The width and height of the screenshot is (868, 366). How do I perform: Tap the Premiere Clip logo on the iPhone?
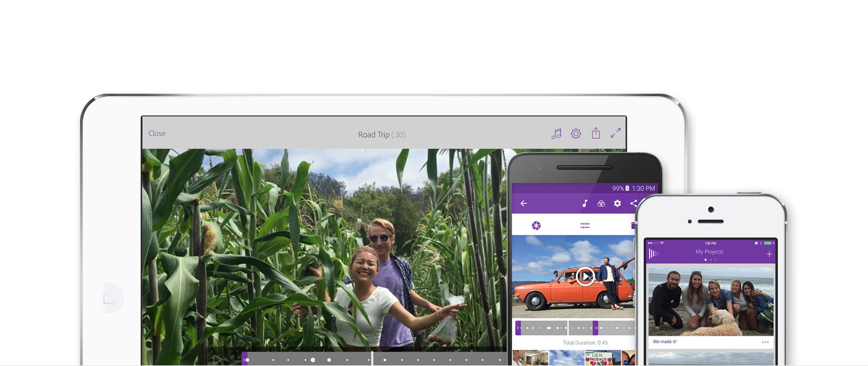pyautogui.click(x=653, y=253)
